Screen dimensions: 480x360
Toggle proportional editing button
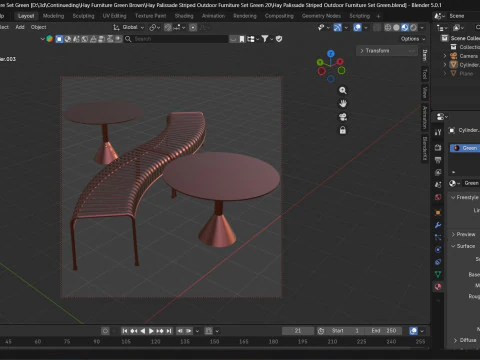click(193, 27)
